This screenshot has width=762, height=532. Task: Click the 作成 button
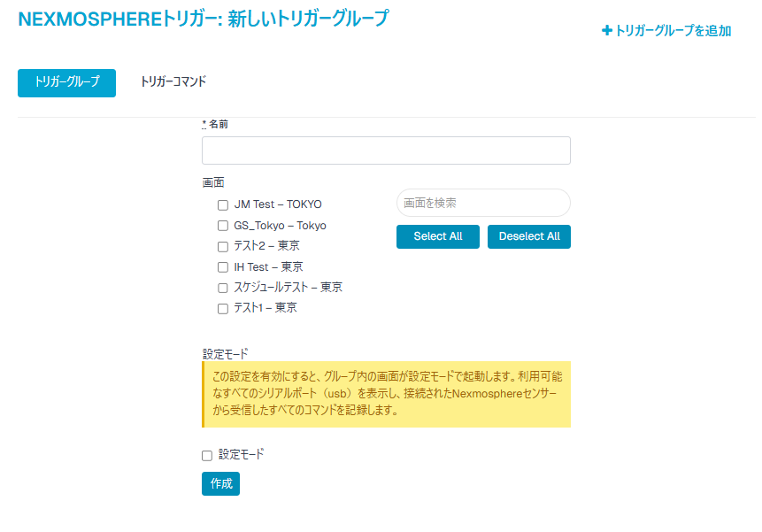[220, 483]
